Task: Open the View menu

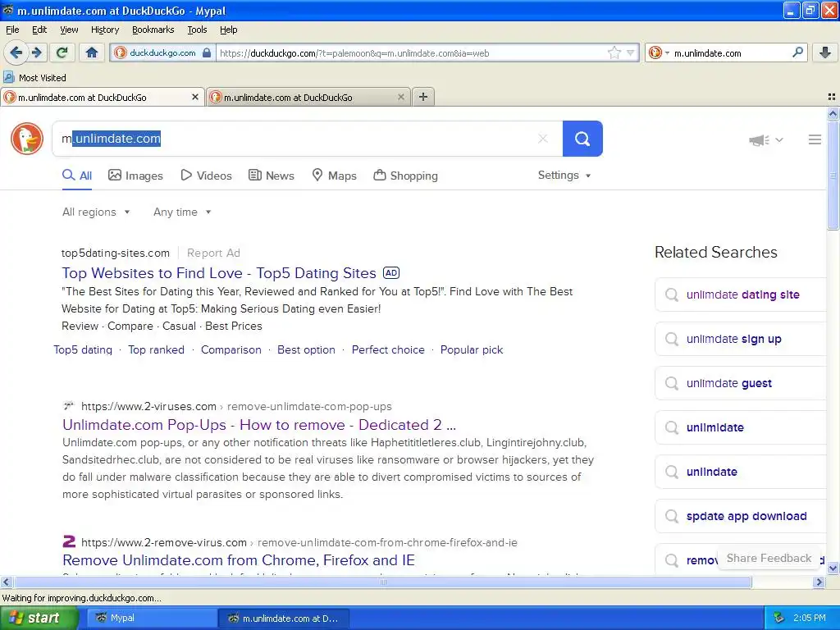Action: point(69,30)
